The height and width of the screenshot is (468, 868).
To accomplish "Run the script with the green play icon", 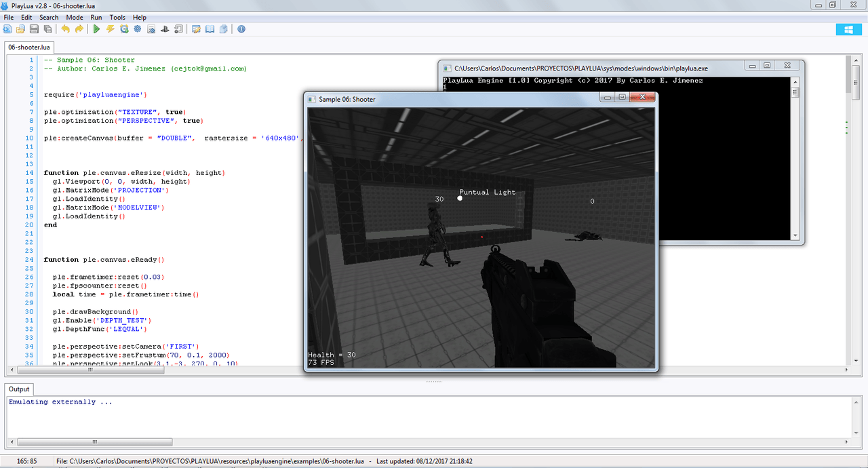I will [x=96, y=29].
